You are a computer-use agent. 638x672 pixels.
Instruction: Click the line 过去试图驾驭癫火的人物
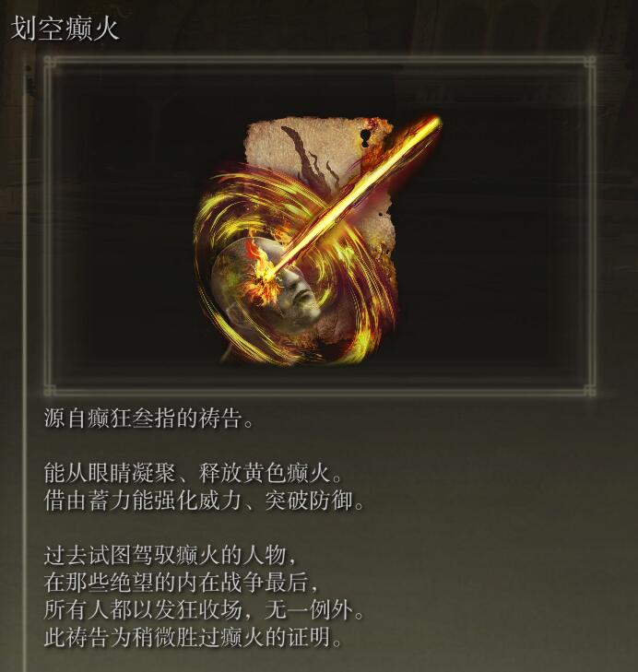click(171, 555)
